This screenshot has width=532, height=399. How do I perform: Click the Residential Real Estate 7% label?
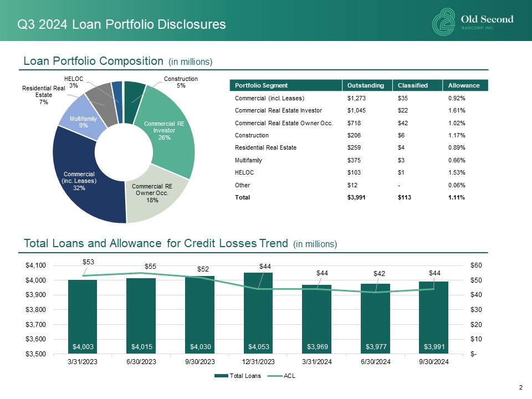pyautogui.click(x=44, y=95)
